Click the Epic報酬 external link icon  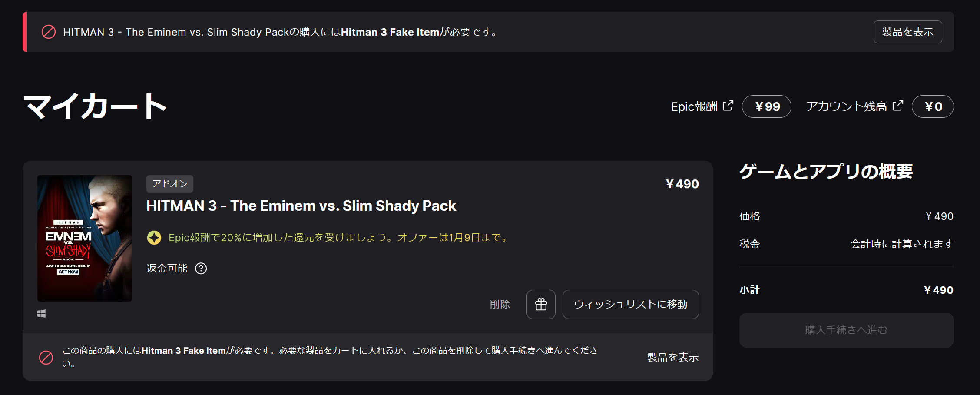[x=728, y=106]
